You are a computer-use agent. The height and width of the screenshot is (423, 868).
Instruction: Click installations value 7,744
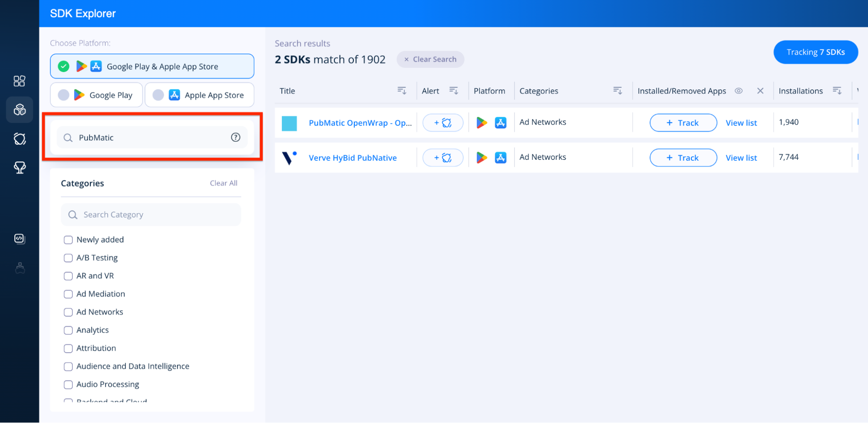[x=789, y=157]
